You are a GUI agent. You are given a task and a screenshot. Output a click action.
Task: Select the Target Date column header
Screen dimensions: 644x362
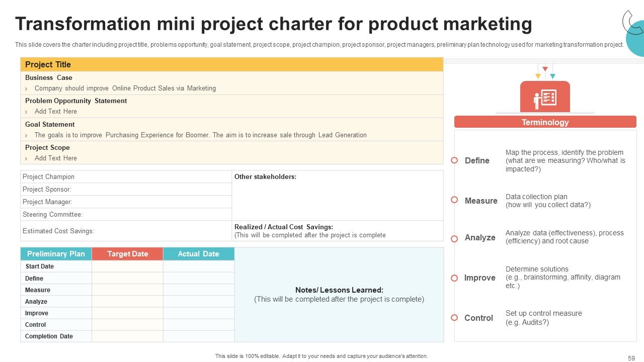[127, 254]
